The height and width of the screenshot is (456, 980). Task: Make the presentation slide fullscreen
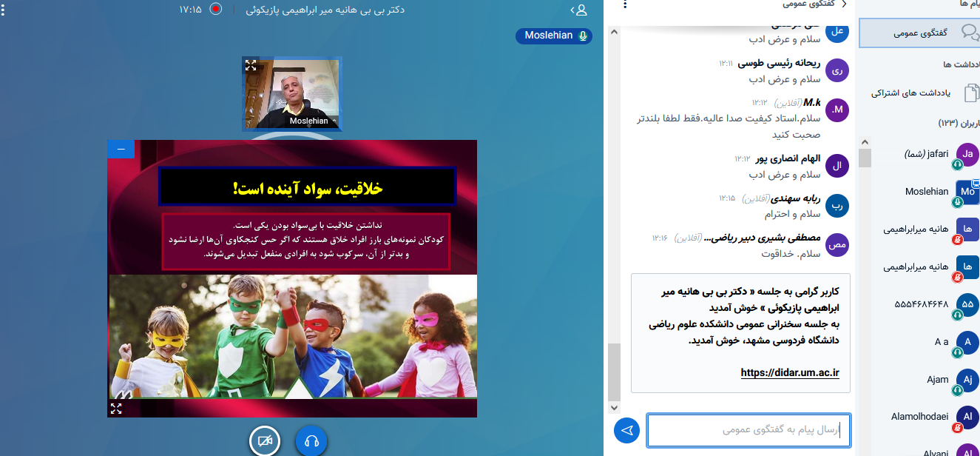(116, 408)
